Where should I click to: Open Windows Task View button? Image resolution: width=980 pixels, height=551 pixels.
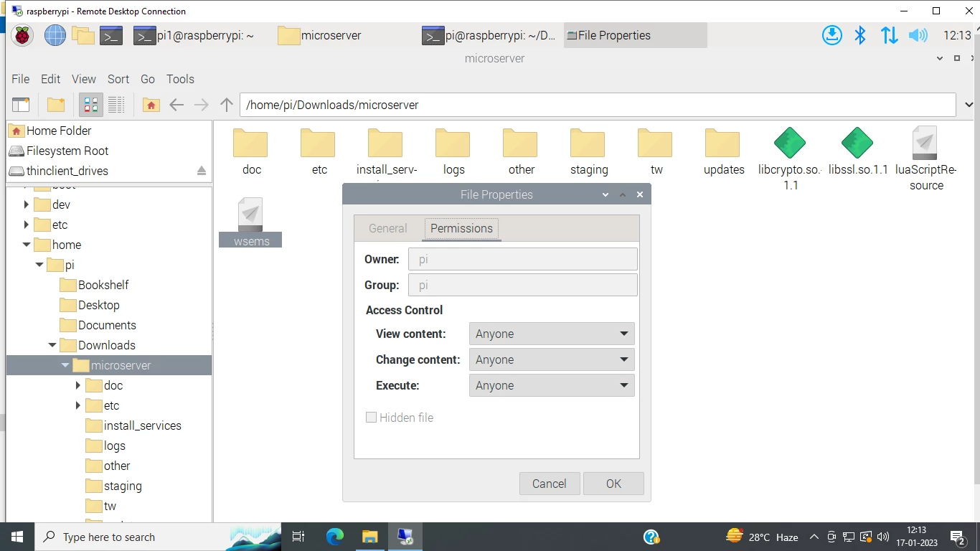coord(299,537)
